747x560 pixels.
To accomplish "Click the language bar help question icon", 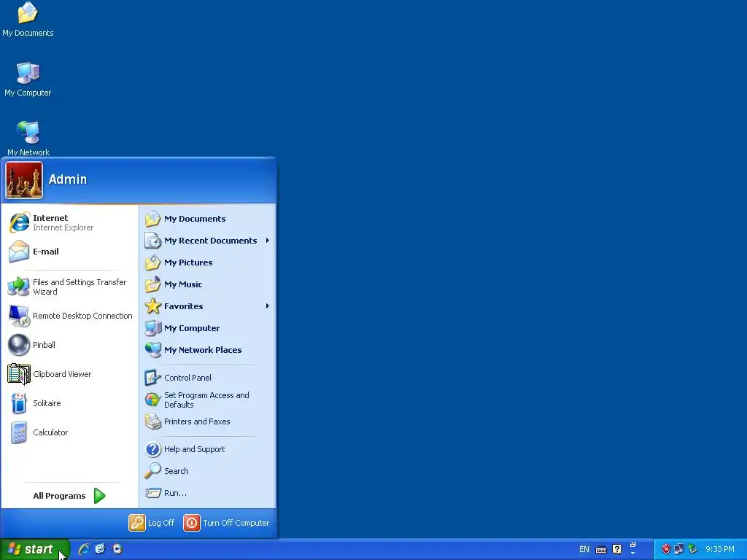I will pos(617,550).
